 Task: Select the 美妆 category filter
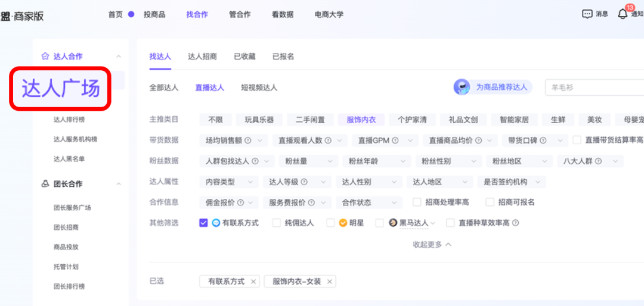coord(594,120)
